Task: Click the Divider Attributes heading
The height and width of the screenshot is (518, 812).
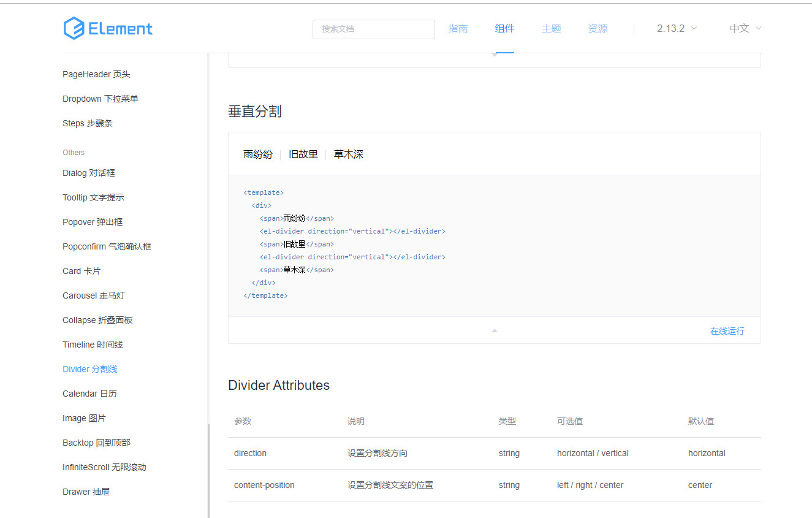Action: 279,385
